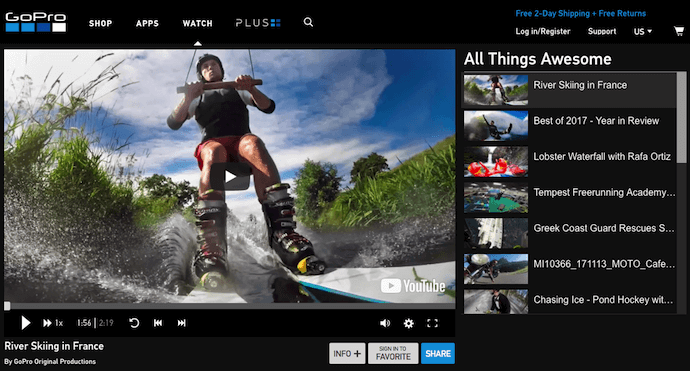Image resolution: width=690 pixels, height=371 pixels.
Task: Expand video details with INFO + button
Action: click(x=347, y=353)
